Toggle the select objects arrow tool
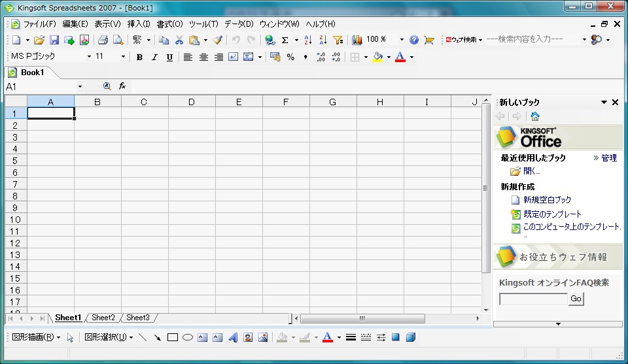The image size is (628, 364). [70, 338]
